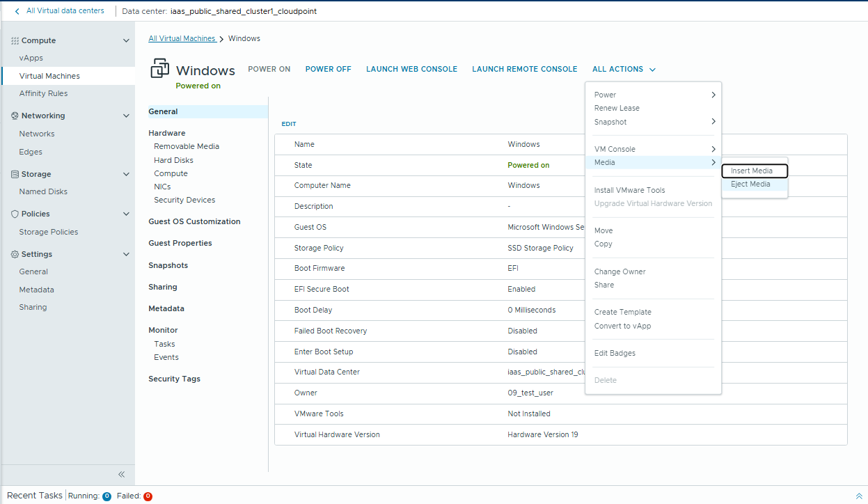The image size is (868, 504).
Task: Choose Create Template
Action: [x=623, y=312]
